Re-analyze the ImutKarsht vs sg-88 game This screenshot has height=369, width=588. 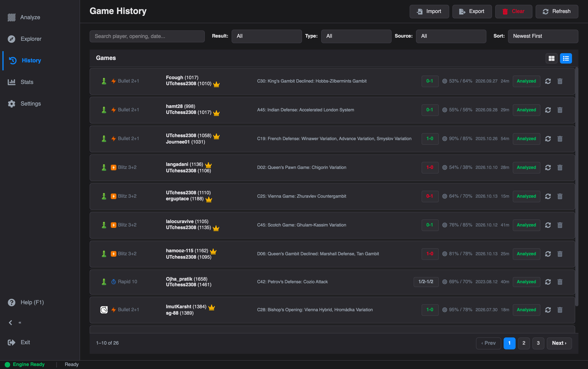[548, 310]
